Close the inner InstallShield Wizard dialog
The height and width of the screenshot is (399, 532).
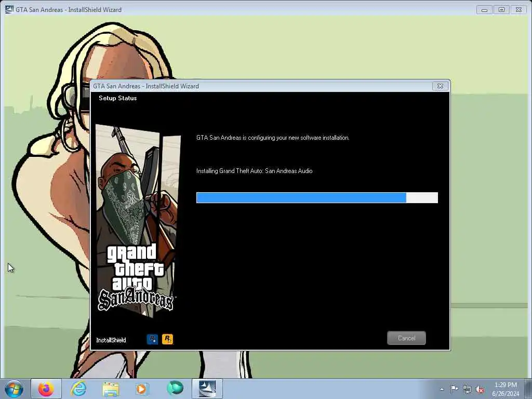pos(440,86)
